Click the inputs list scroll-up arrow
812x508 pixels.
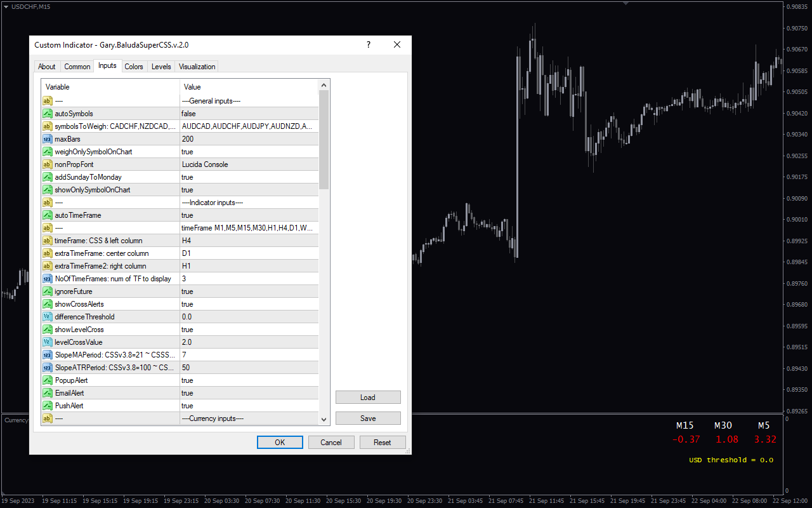[x=324, y=85]
